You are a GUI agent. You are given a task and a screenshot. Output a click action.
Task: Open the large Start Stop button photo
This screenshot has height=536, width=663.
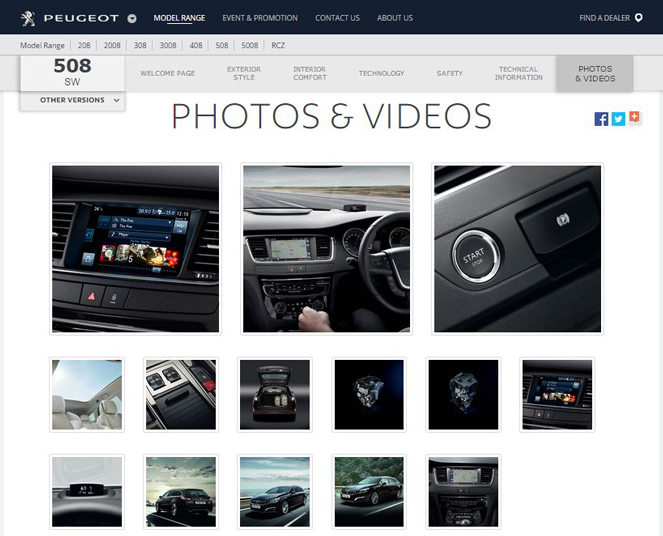(518, 249)
